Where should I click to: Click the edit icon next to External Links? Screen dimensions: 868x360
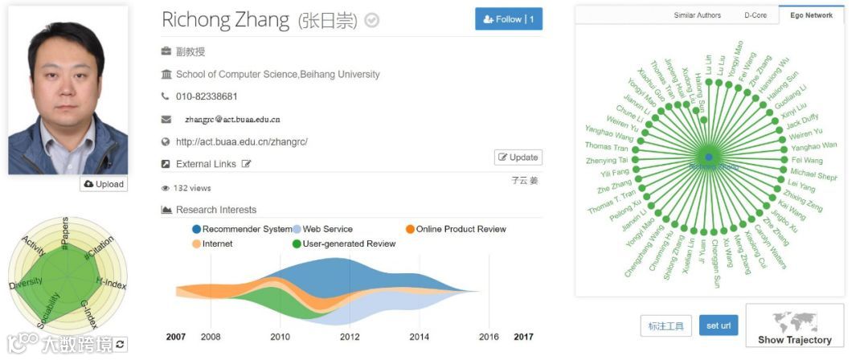[247, 164]
